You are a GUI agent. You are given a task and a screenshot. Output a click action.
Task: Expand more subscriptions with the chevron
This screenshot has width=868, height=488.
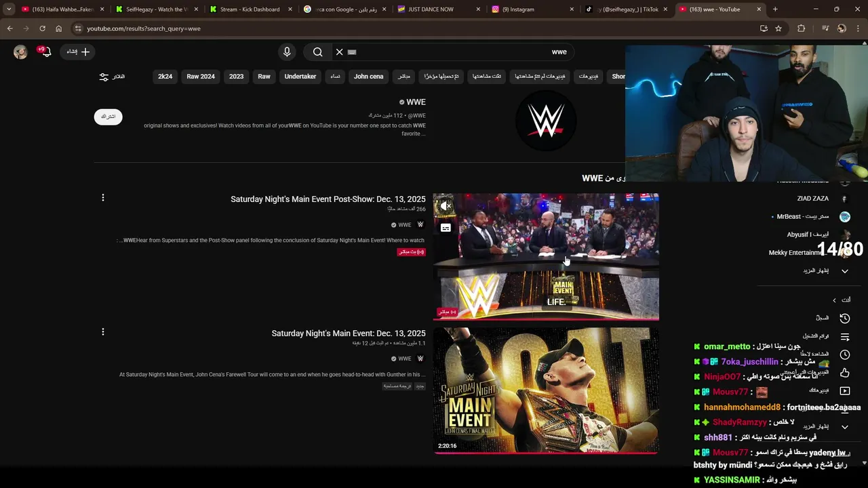coord(845,271)
